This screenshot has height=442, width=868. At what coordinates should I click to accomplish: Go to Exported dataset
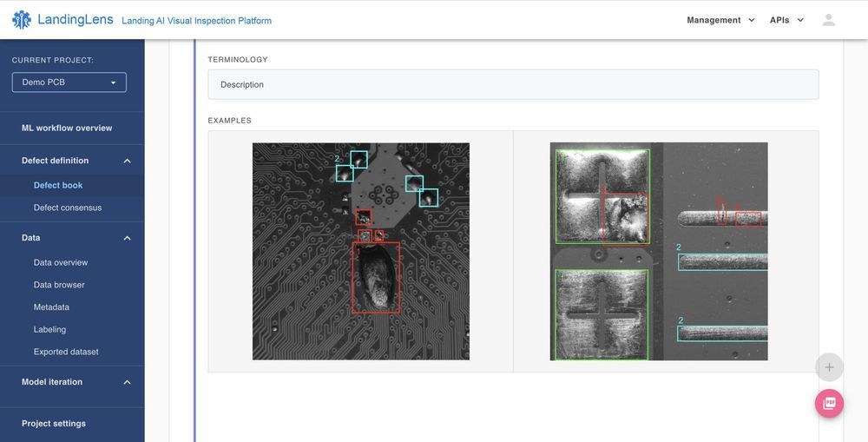66,352
